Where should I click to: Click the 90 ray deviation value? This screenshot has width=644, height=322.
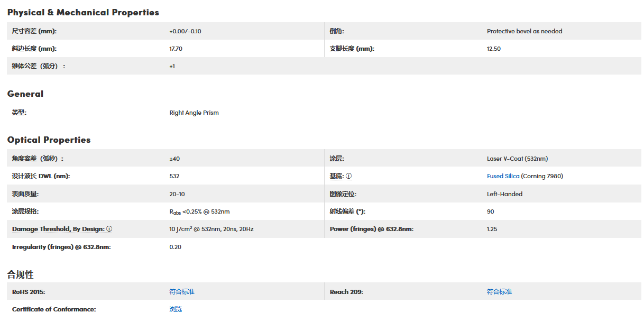[x=491, y=211]
